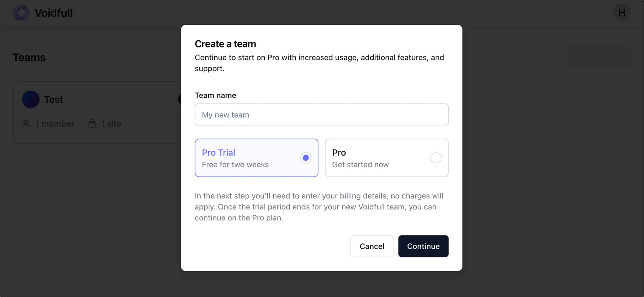Click the Pro Trial card's radio indicator

(306, 158)
